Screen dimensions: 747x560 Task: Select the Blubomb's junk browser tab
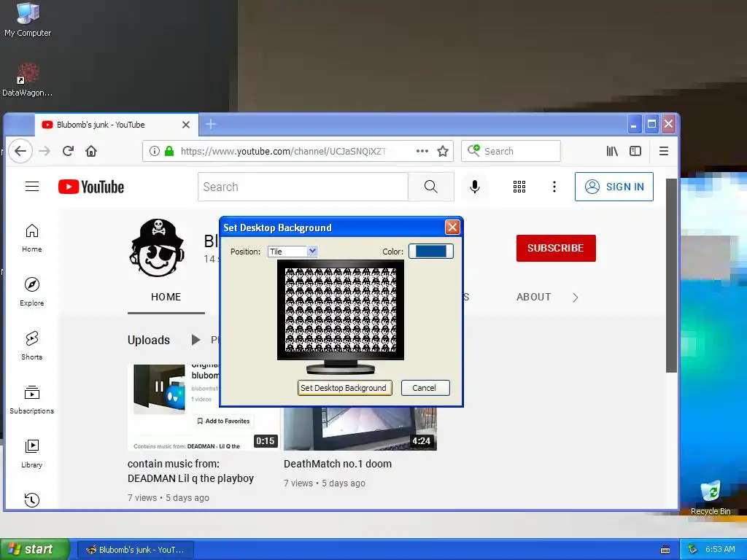point(116,125)
